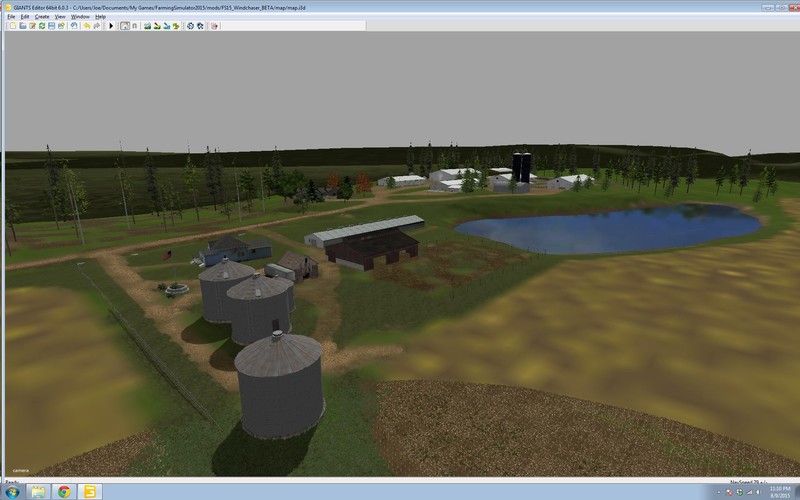Toggle the highlighted framed mode button in toolbar
This screenshot has width=800, height=500.
tap(124, 25)
